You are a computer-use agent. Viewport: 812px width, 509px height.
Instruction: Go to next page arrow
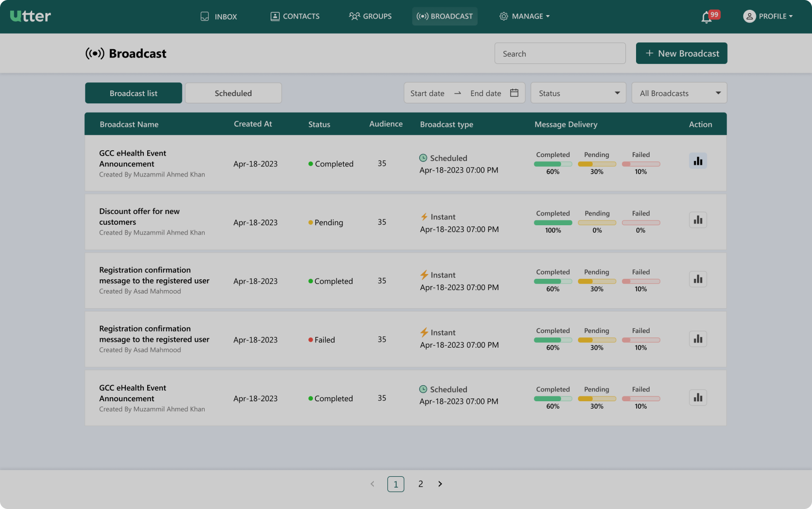coord(440,484)
